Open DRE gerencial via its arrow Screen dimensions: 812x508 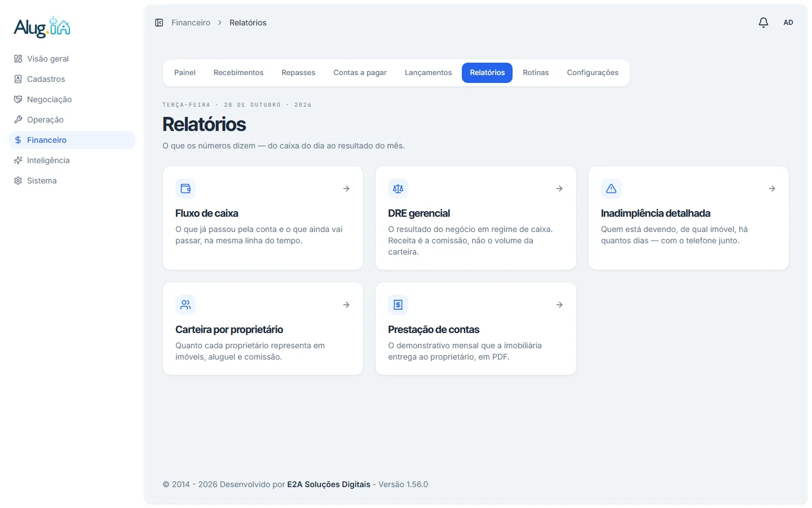tap(559, 189)
